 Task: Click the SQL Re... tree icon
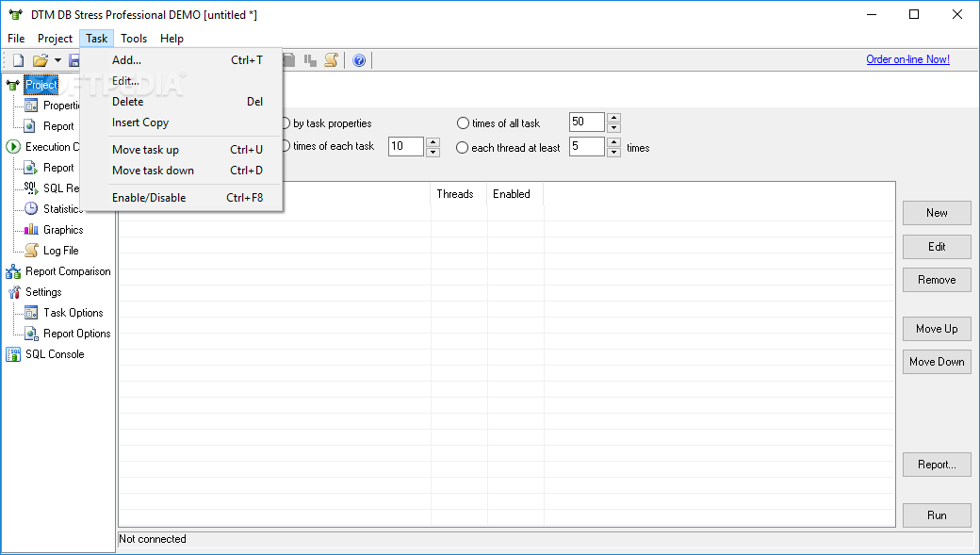click(x=30, y=188)
